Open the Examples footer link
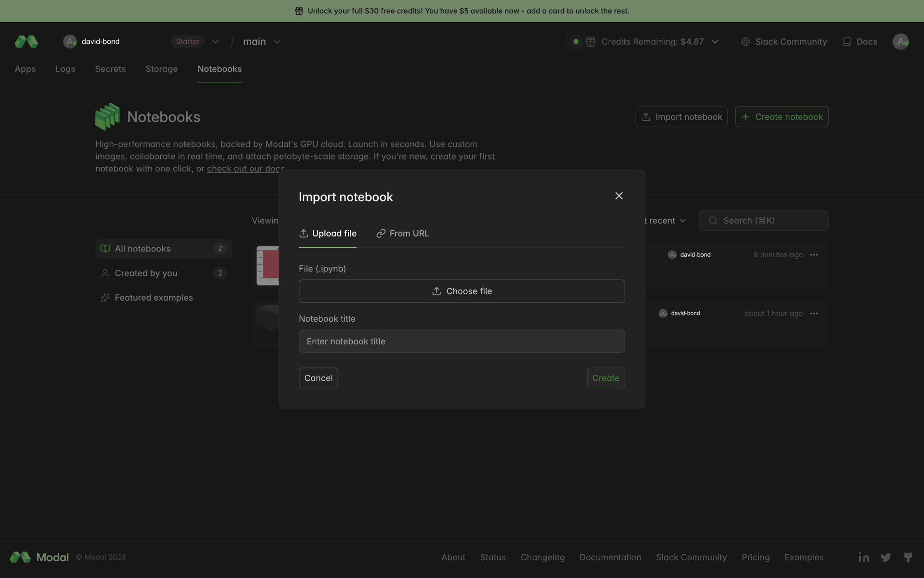The image size is (924, 578). (804, 557)
